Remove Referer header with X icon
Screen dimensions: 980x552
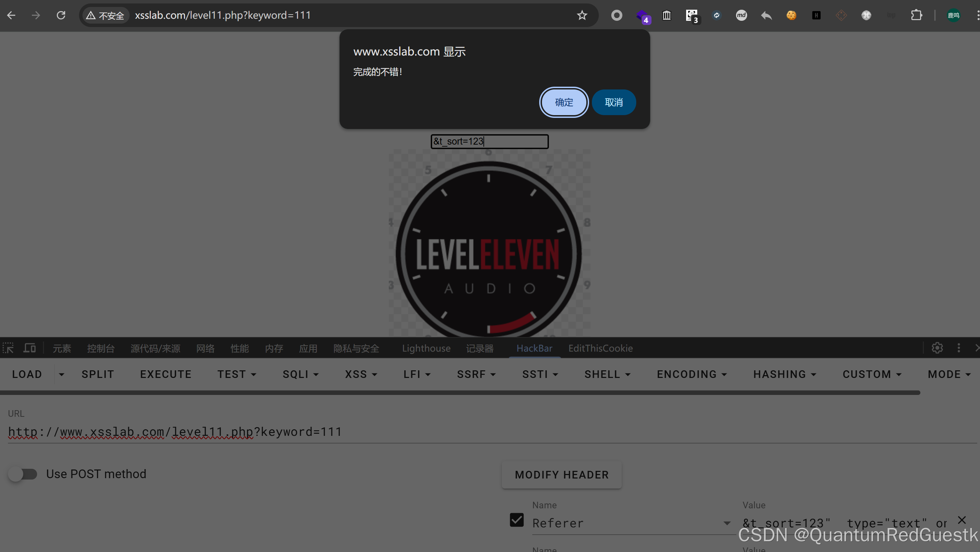(962, 520)
